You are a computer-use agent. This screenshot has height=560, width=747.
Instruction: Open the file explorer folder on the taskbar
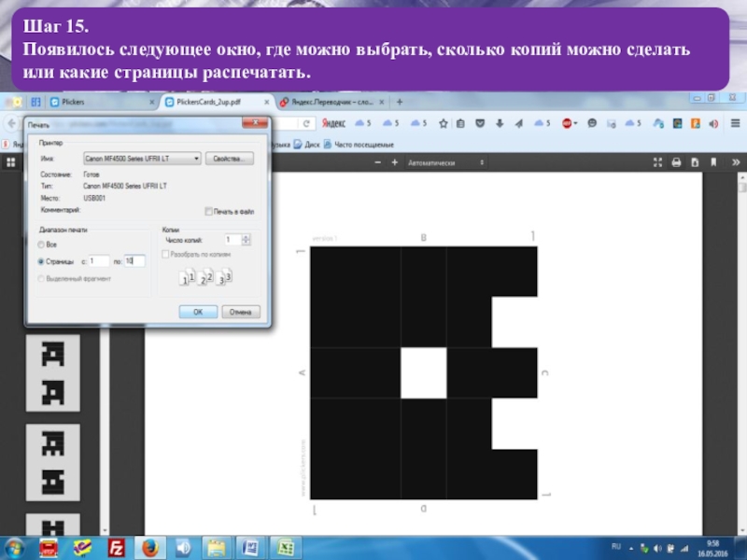point(216,548)
